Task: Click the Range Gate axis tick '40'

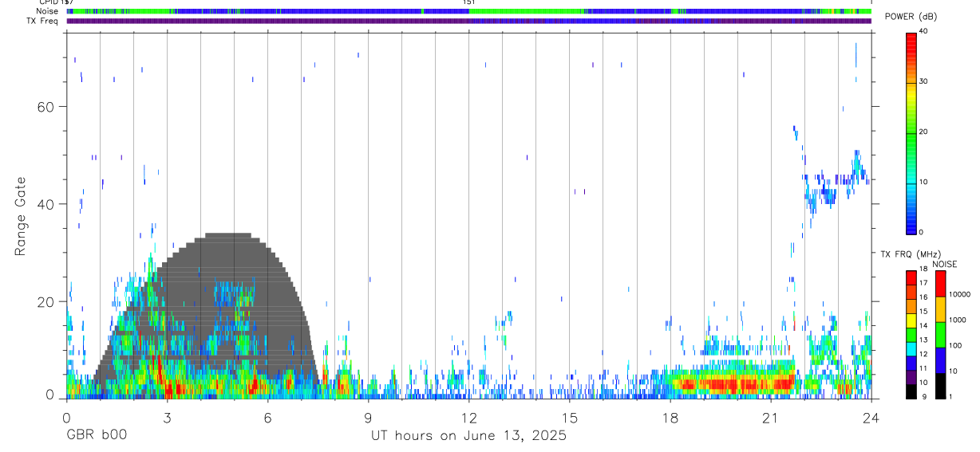Action: tap(44, 204)
